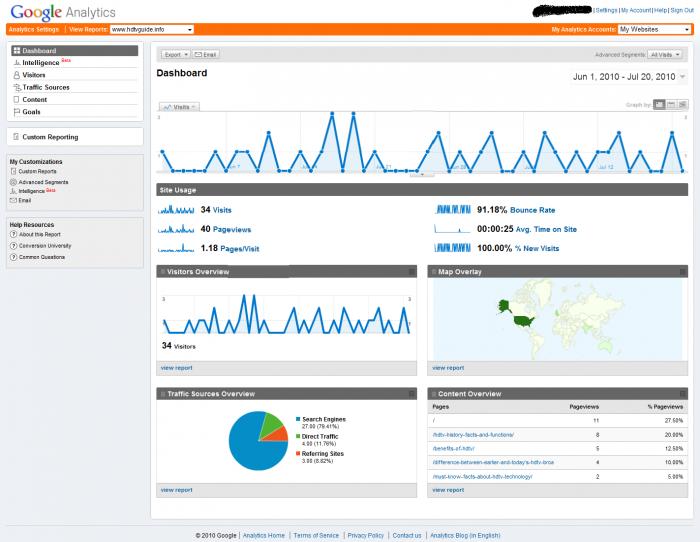Screen dimensions: 700x542
Task: Click Analytics Settings in the orange bar
Action: [x=34, y=29]
